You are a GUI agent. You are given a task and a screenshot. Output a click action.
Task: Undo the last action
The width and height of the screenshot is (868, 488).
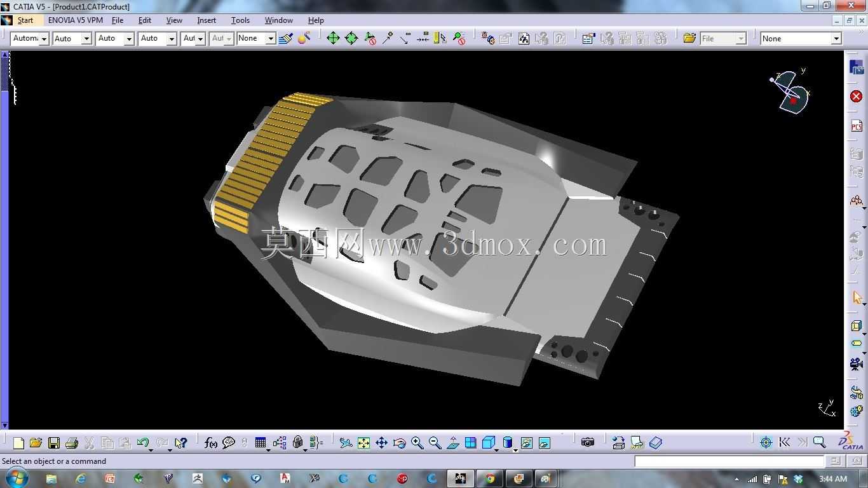click(142, 443)
